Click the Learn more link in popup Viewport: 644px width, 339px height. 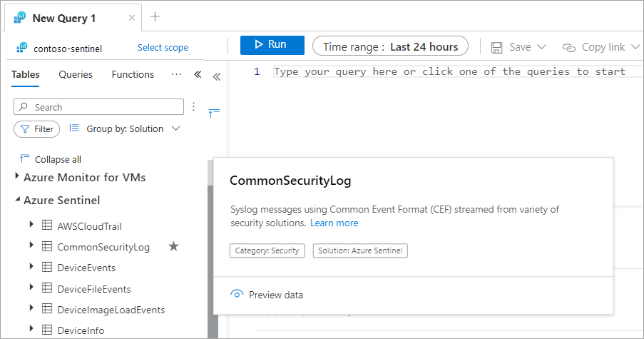(x=334, y=223)
